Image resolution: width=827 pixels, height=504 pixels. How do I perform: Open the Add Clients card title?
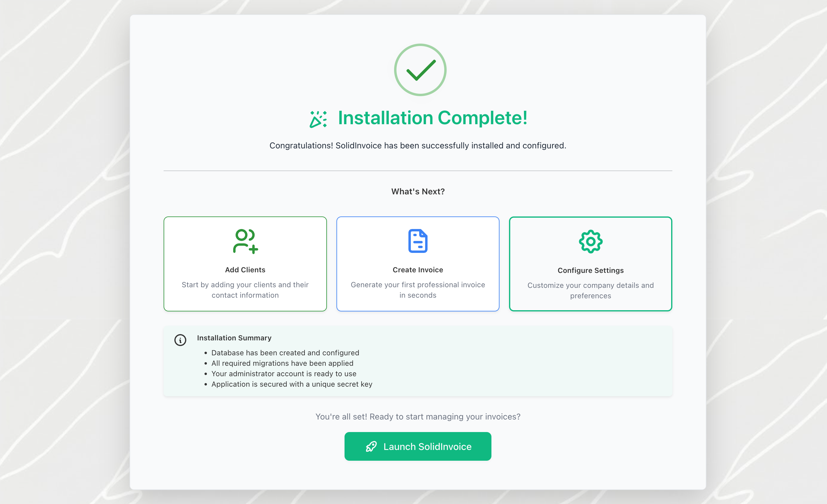[245, 270]
